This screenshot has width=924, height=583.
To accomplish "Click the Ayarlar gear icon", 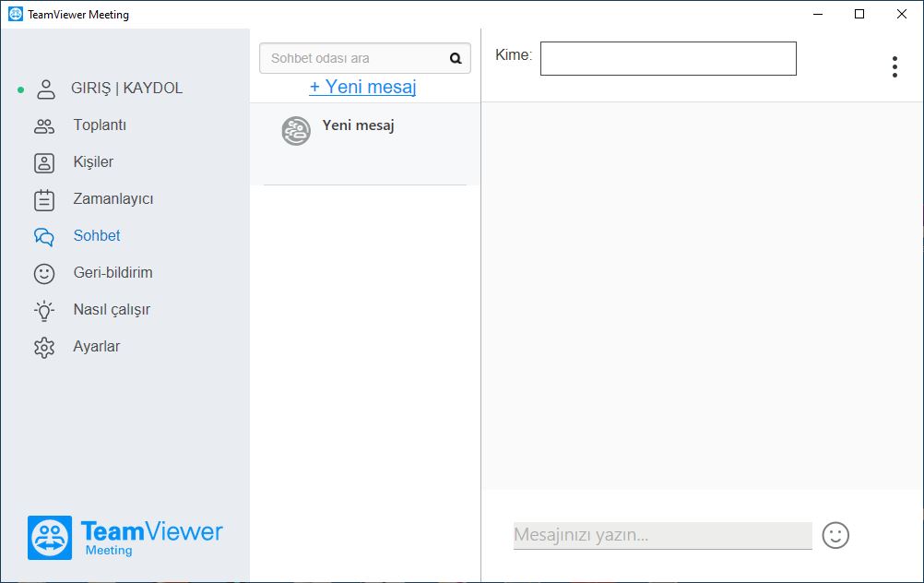I will click(x=44, y=348).
